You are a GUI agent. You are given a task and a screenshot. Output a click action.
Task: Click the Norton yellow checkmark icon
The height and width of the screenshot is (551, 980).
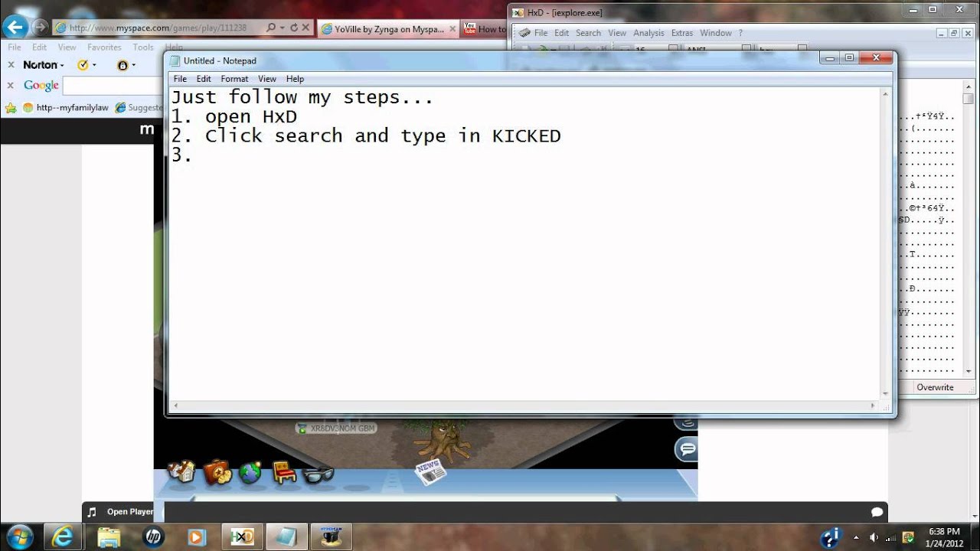[x=83, y=65]
